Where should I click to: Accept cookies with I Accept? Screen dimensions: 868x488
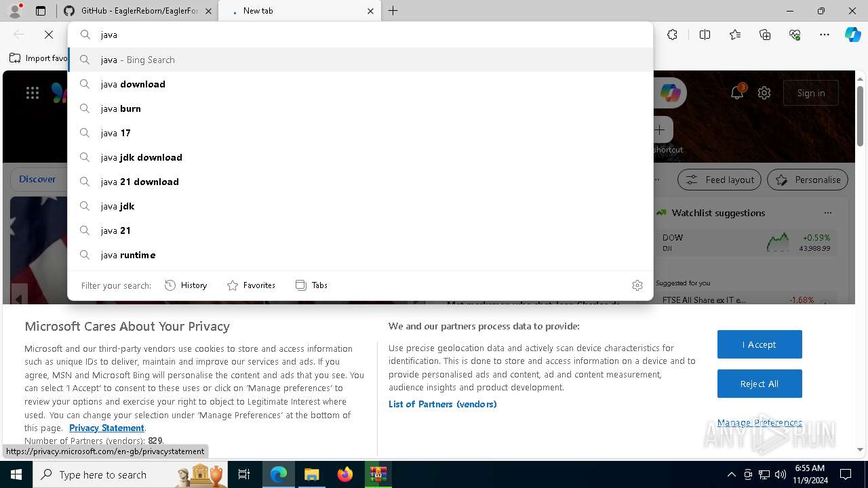759,344
